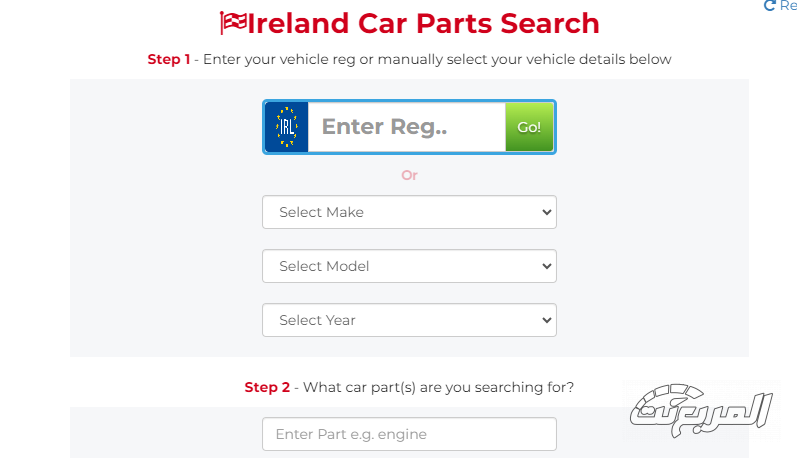Click the chevron arrow on Select Model

(x=545, y=266)
